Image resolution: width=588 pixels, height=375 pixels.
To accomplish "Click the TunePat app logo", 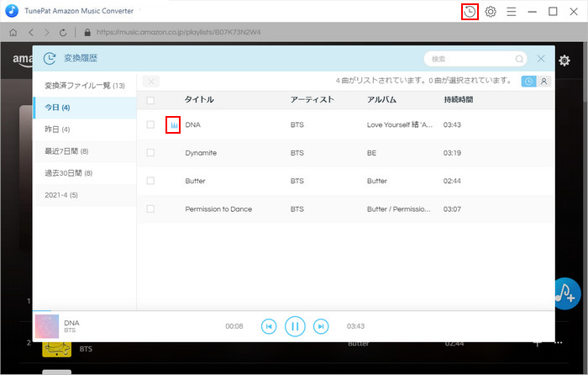I will [12, 11].
